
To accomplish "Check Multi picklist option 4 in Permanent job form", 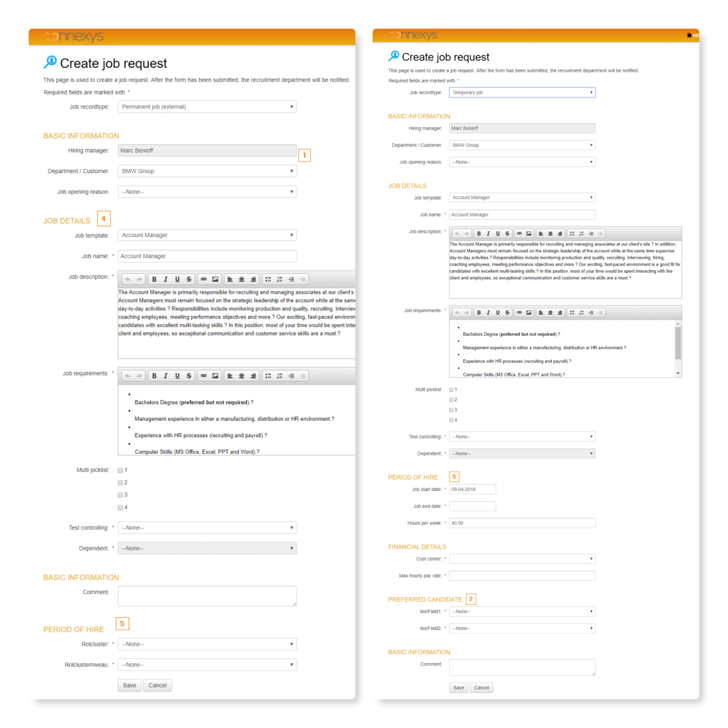I will point(120,507).
